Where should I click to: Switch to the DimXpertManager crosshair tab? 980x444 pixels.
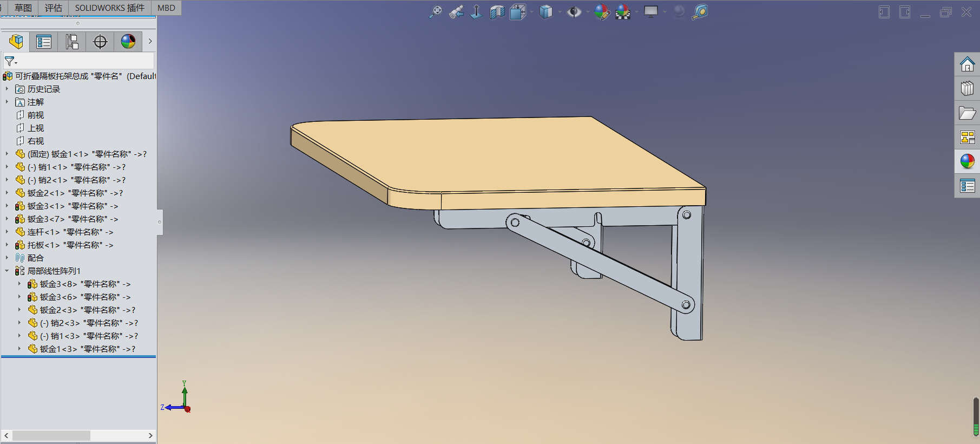coord(100,42)
